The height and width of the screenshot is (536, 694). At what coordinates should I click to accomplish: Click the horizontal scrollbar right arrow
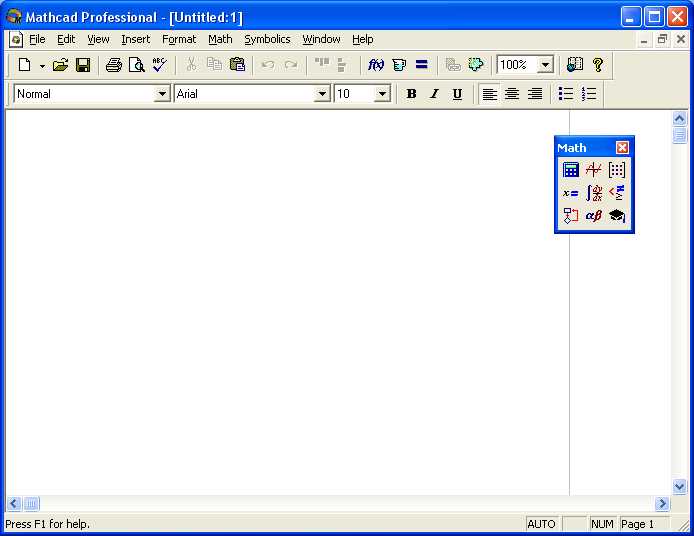coord(662,504)
